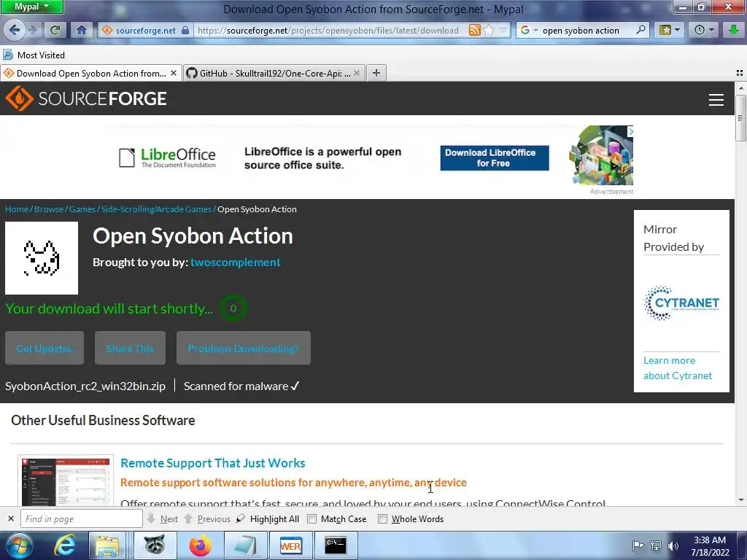The width and height of the screenshot is (747, 560).
Task: Open the history clock dropdown
Action: (704, 30)
